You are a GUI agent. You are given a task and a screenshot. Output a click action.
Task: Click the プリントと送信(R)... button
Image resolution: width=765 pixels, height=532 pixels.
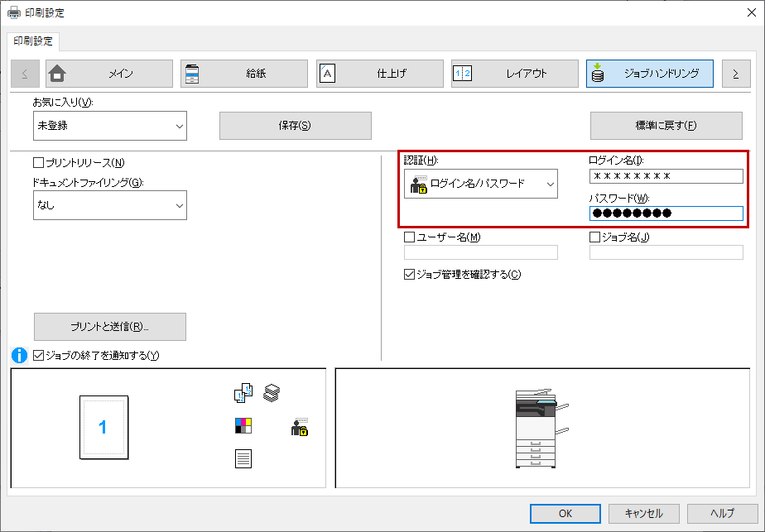110,327
